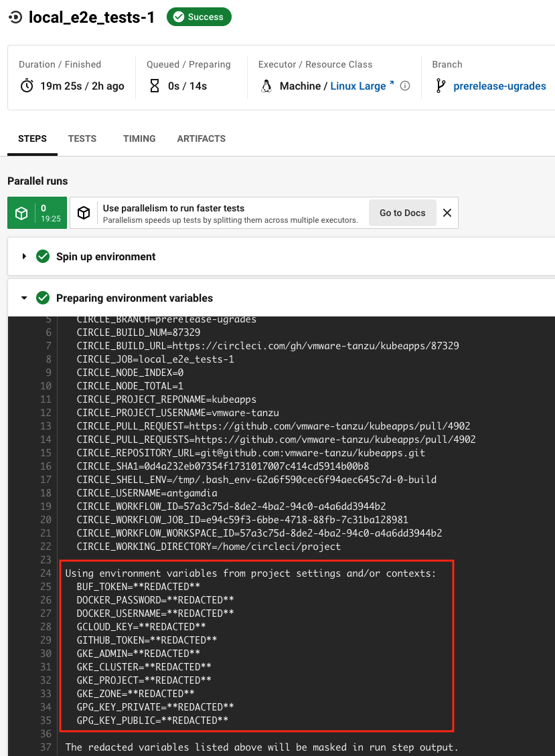The height and width of the screenshot is (756, 555).
Task: Click the git branch icon
Action: (440, 86)
